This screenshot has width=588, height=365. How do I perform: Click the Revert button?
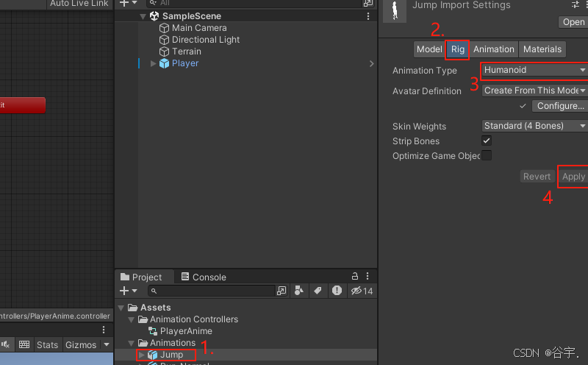(537, 177)
